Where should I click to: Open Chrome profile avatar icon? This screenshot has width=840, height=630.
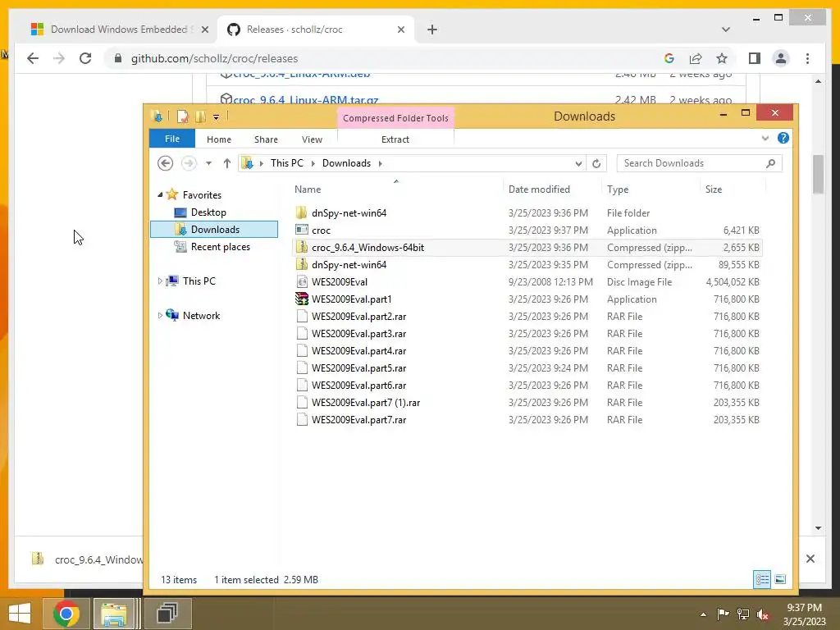[781, 58]
